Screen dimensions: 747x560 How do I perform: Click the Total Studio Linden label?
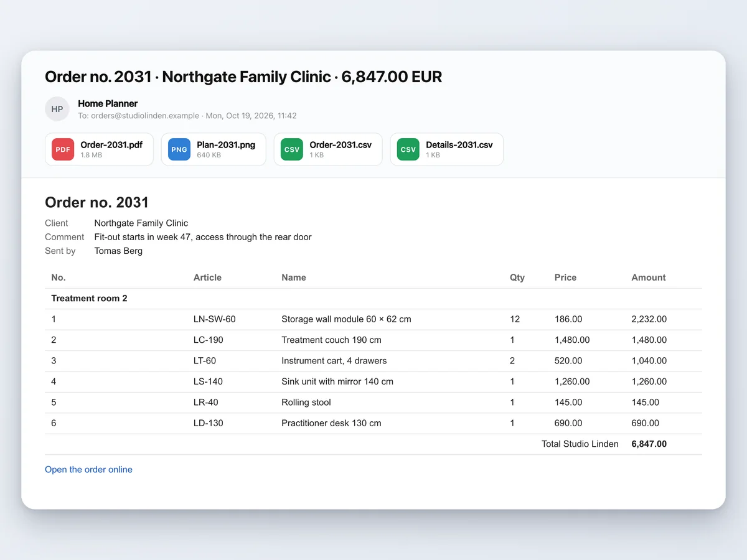[x=580, y=444]
